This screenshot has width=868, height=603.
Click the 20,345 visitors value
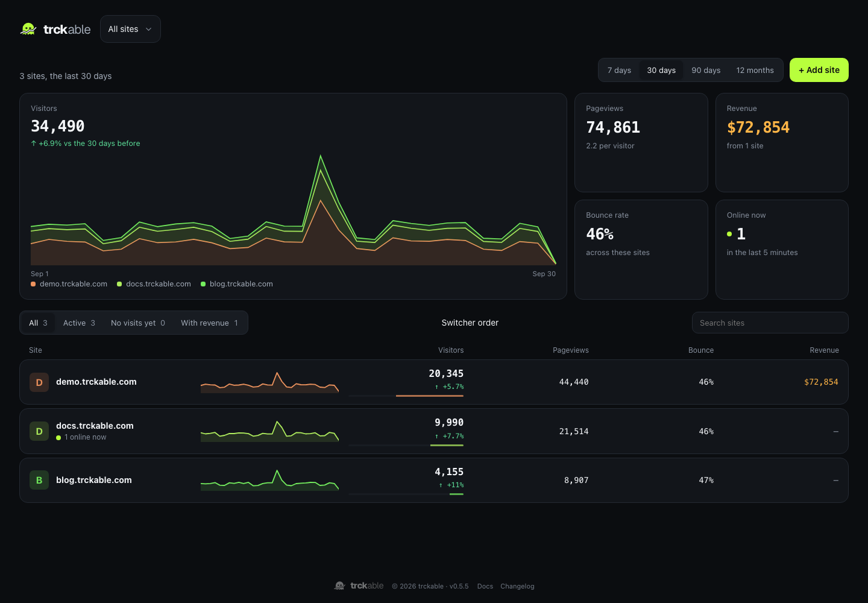coord(446,374)
